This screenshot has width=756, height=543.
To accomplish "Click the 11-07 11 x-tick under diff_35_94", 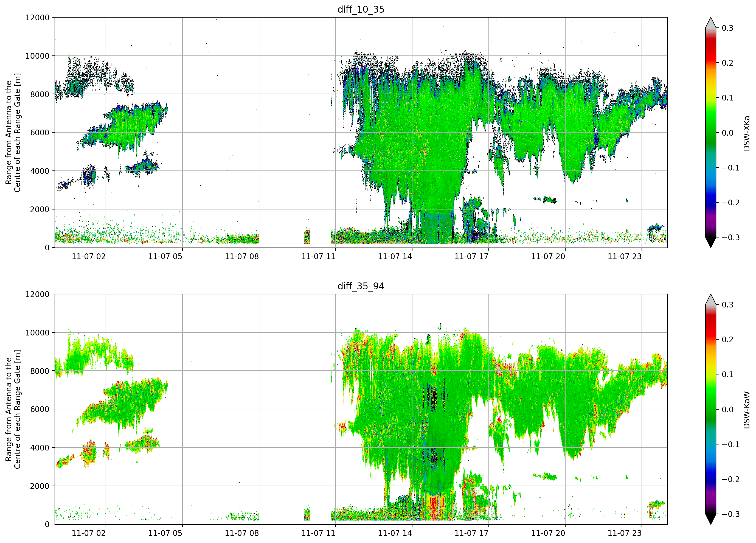I will pos(318,533).
